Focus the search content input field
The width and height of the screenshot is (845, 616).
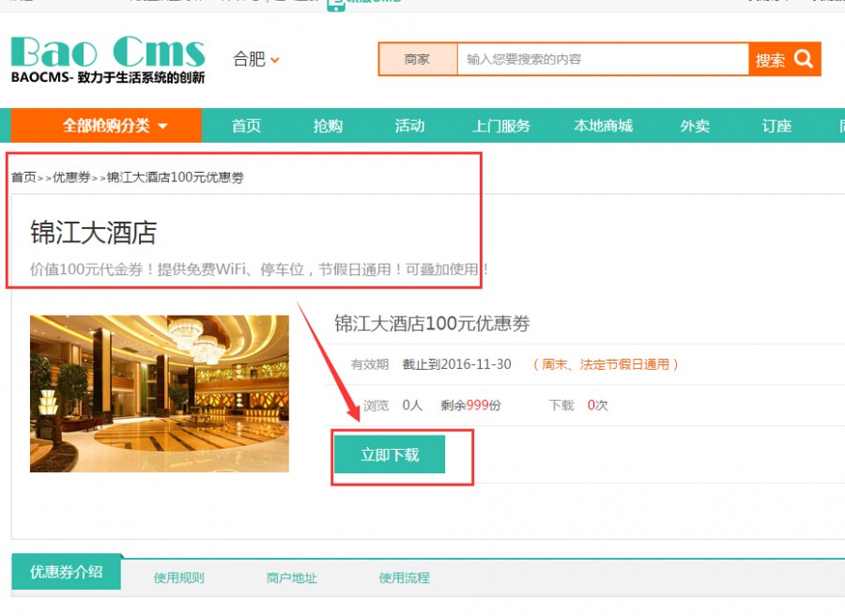[x=603, y=59]
